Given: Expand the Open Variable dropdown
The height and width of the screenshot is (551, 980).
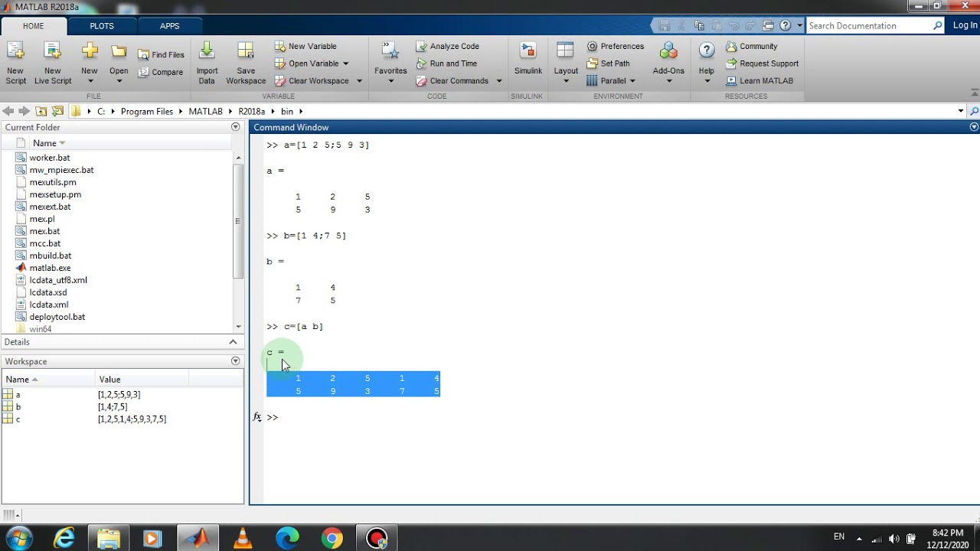Looking at the screenshot, I should tap(345, 64).
